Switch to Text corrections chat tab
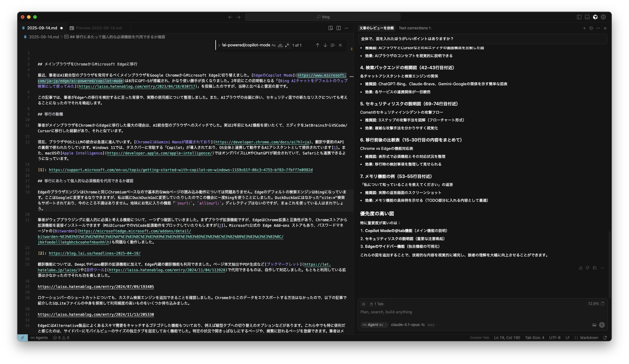This screenshot has height=364, width=629. click(415, 28)
